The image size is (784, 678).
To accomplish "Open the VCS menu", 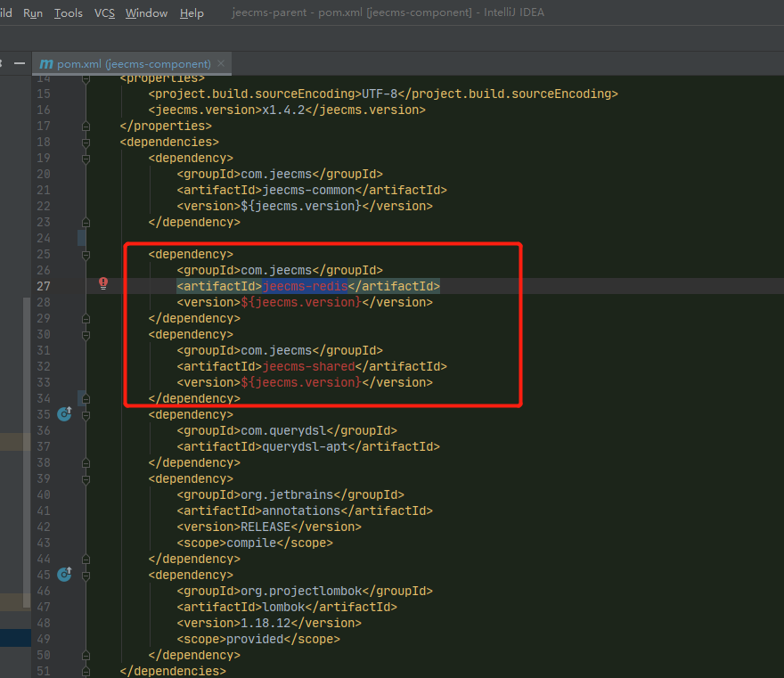I will tap(104, 13).
